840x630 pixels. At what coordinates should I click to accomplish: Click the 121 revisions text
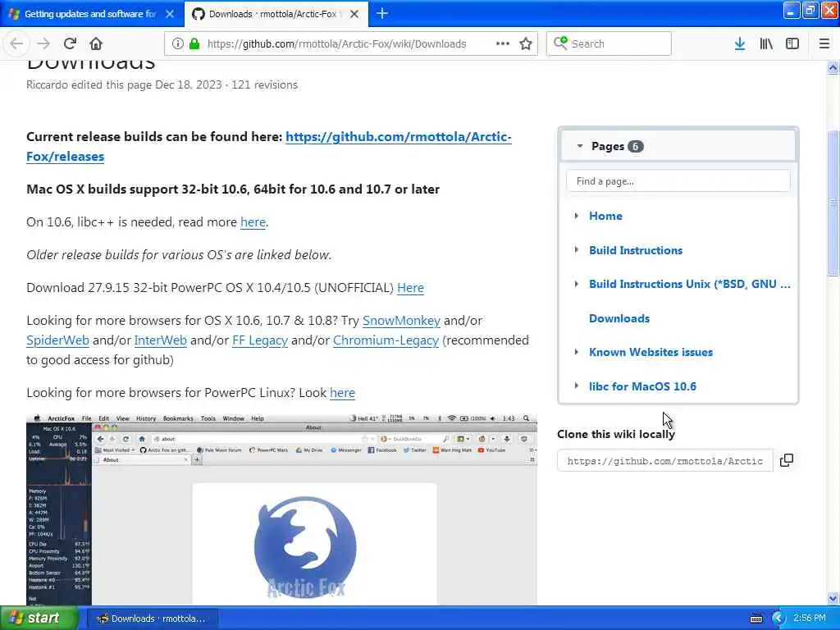click(x=264, y=84)
